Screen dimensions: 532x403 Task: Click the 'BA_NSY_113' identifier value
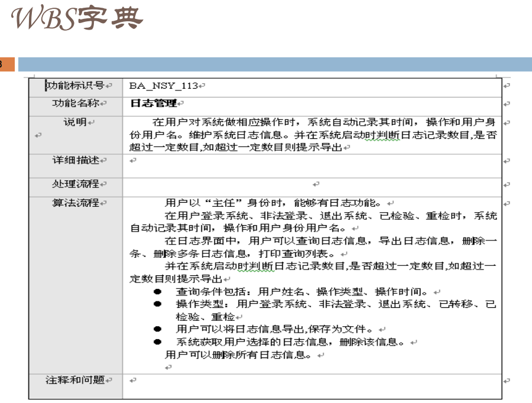point(164,86)
